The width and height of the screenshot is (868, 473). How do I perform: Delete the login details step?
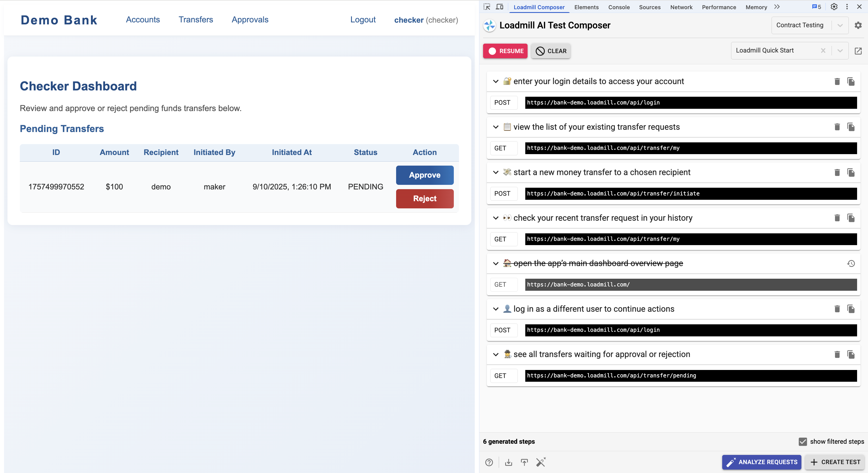837,81
